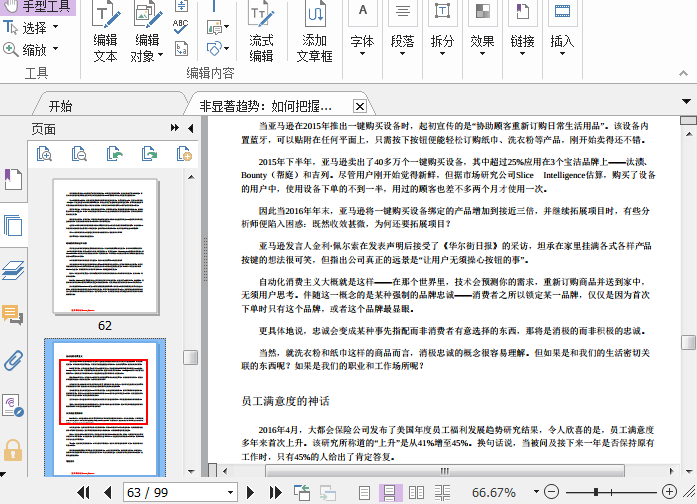
Task: Rotate page counterclockwise in Pages panel
Action: pos(115,153)
